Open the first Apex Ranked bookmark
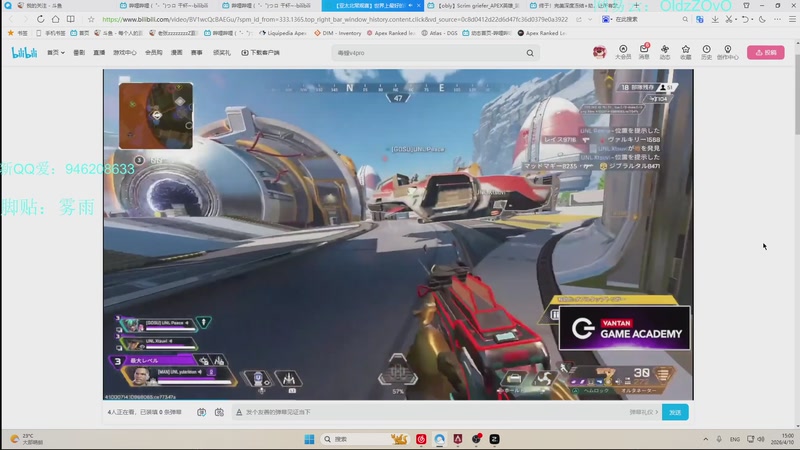The height and width of the screenshot is (450, 800). click(391, 33)
